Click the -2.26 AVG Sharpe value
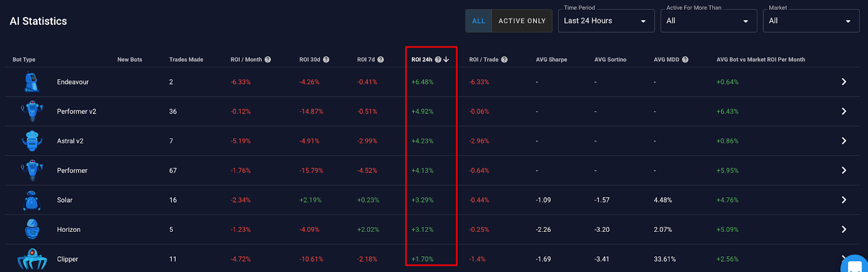The width and height of the screenshot is (868, 272). point(543,229)
